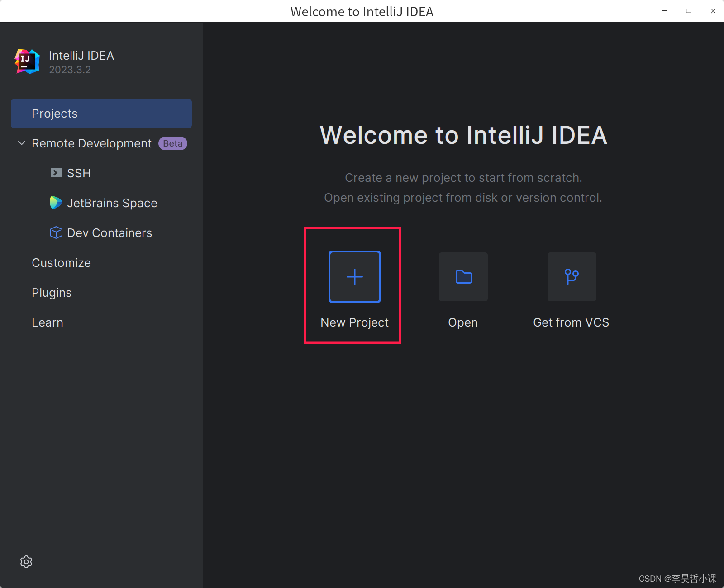Click the New Project label
Screen dimensions: 724x588
(x=355, y=322)
